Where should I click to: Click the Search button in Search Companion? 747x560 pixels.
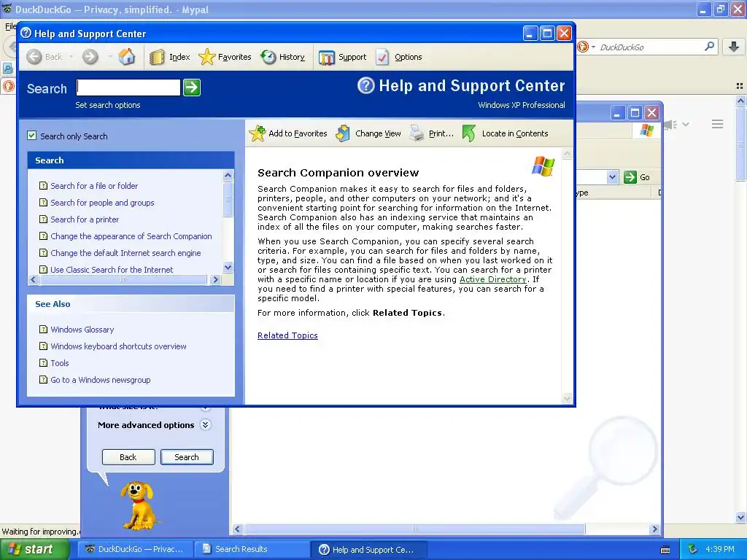(x=187, y=457)
